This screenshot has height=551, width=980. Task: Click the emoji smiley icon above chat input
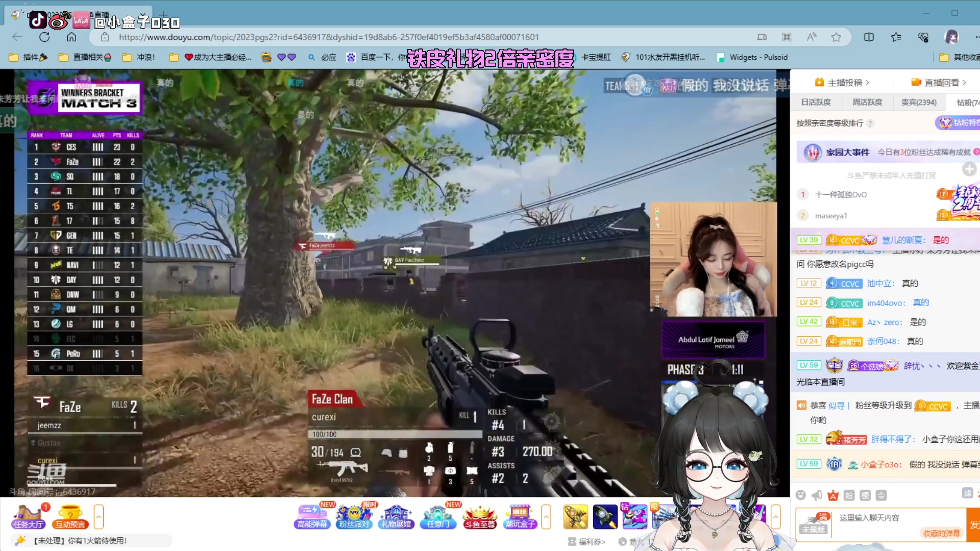801,495
